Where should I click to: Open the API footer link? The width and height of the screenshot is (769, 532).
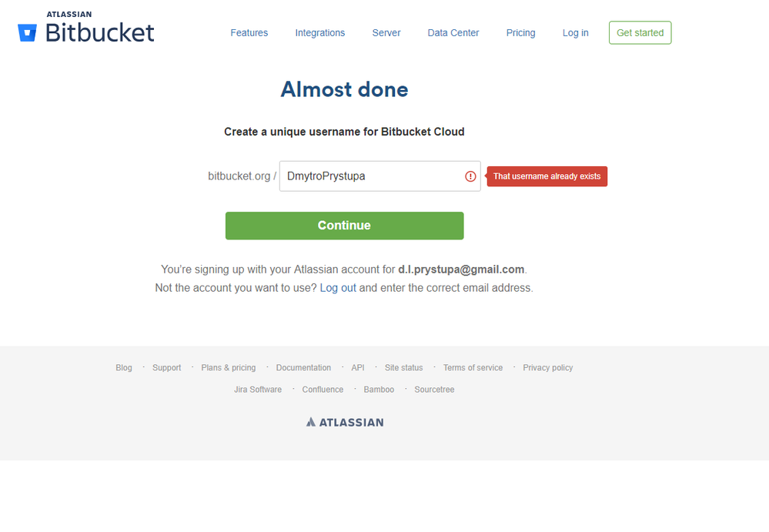click(x=357, y=368)
